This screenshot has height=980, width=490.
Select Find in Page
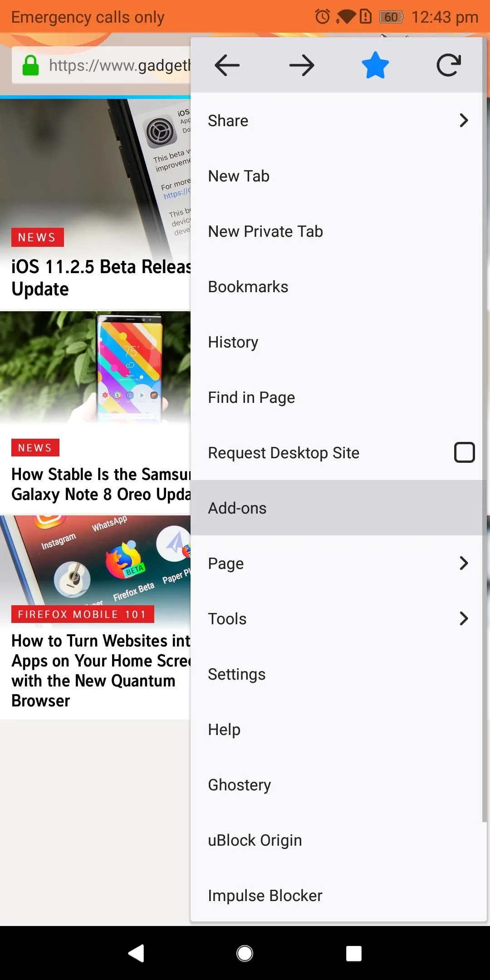336,397
